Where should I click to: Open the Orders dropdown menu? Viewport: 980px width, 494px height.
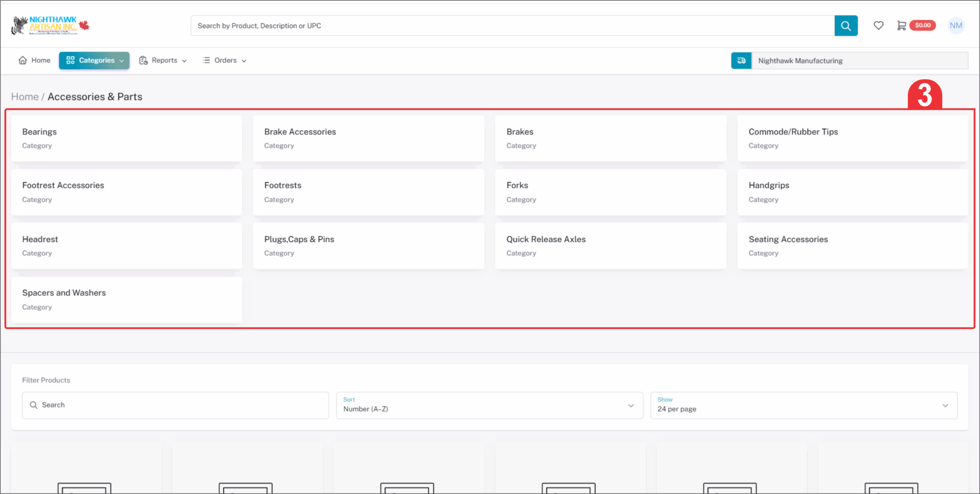(x=225, y=60)
